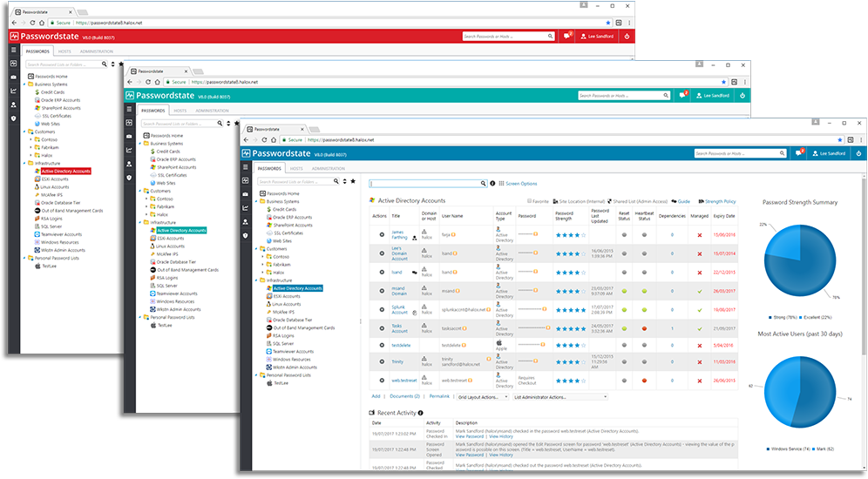Screen dimensions: 868x479
Task: Click vertical scrollbar of blue front window
Action: (865, 266)
